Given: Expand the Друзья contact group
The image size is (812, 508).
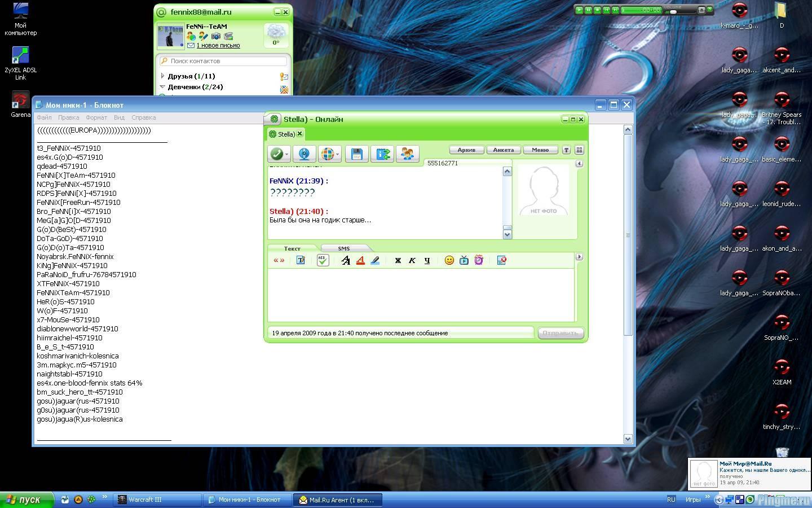Looking at the screenshot, I should (x=162, y=76).
